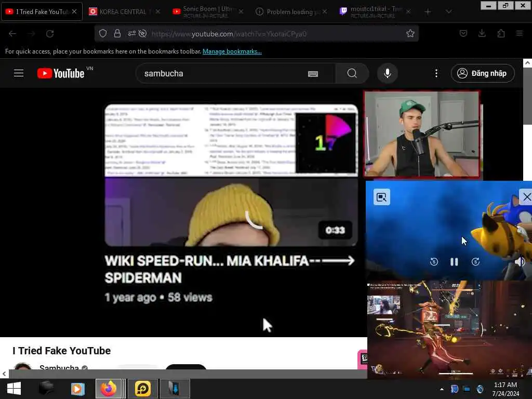The height and width of the screenshot is (399, 532).
Task: Show hidden system tray icons
Action: click(x=442, y=389)
